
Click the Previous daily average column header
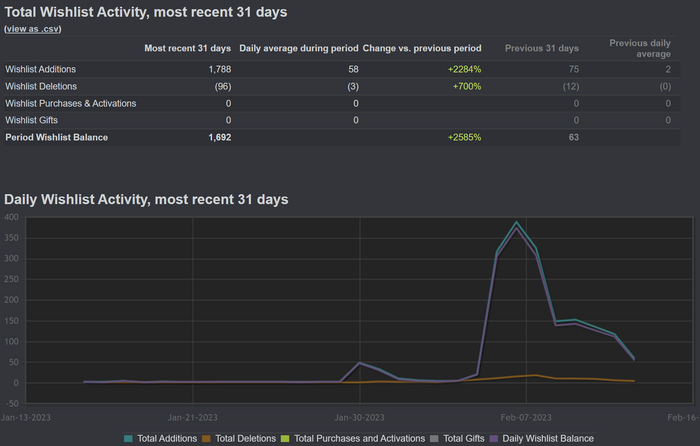[x=640, y=48]
